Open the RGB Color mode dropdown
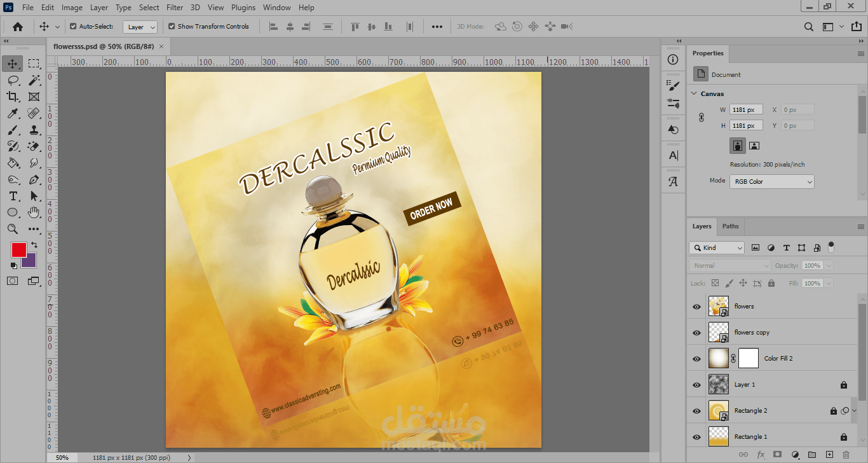868x463 pixels. [771, 181]
